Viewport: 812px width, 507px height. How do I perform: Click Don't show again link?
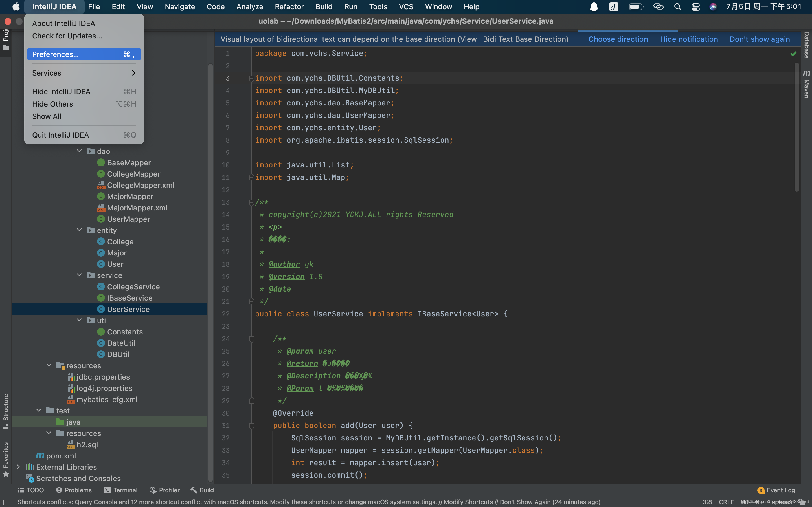759,39
